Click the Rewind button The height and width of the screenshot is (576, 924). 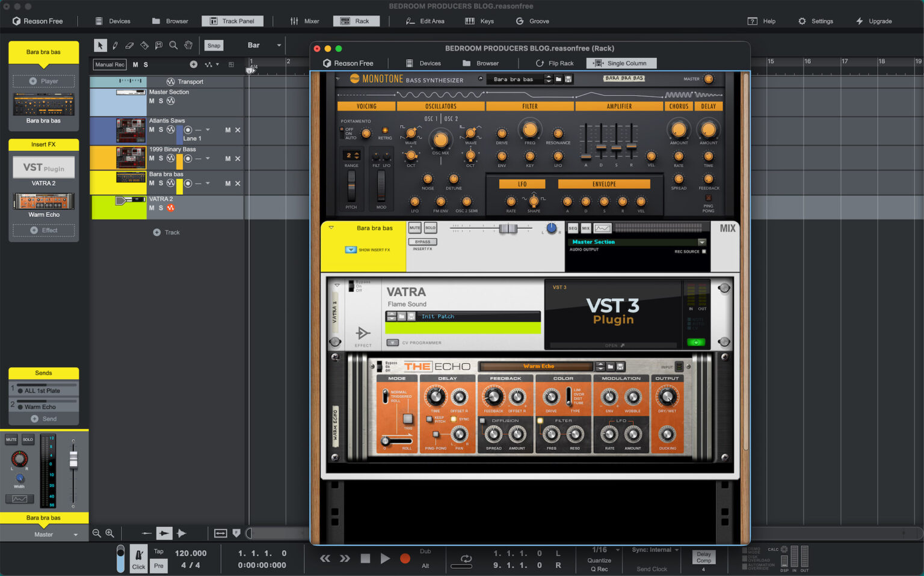point(325,559)
